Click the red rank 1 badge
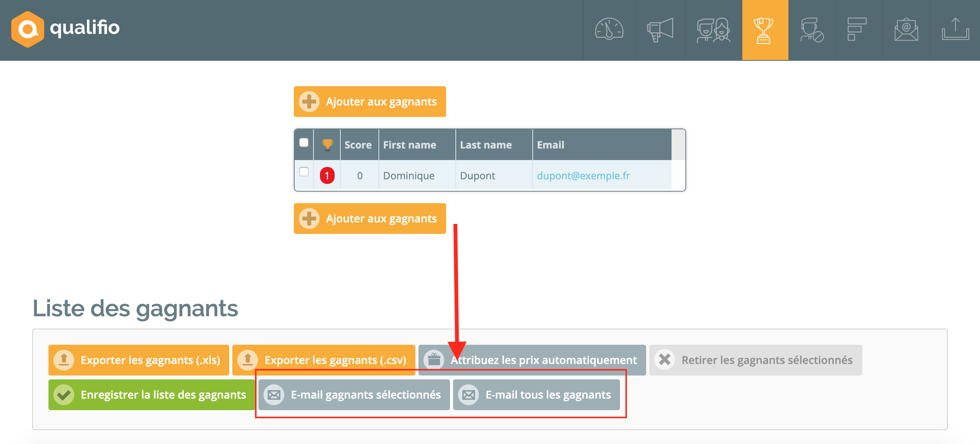This screenshot has width=980, height=444. (x=327, y=175)
